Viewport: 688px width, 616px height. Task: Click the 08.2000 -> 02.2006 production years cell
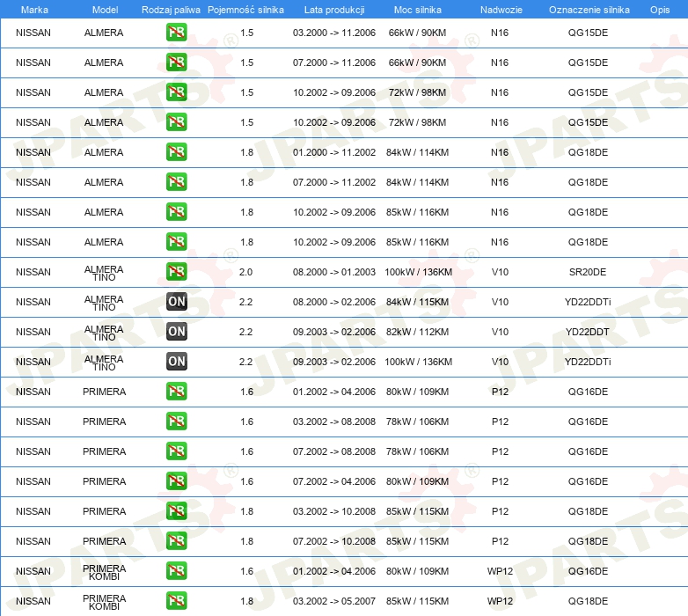(334, 302)
